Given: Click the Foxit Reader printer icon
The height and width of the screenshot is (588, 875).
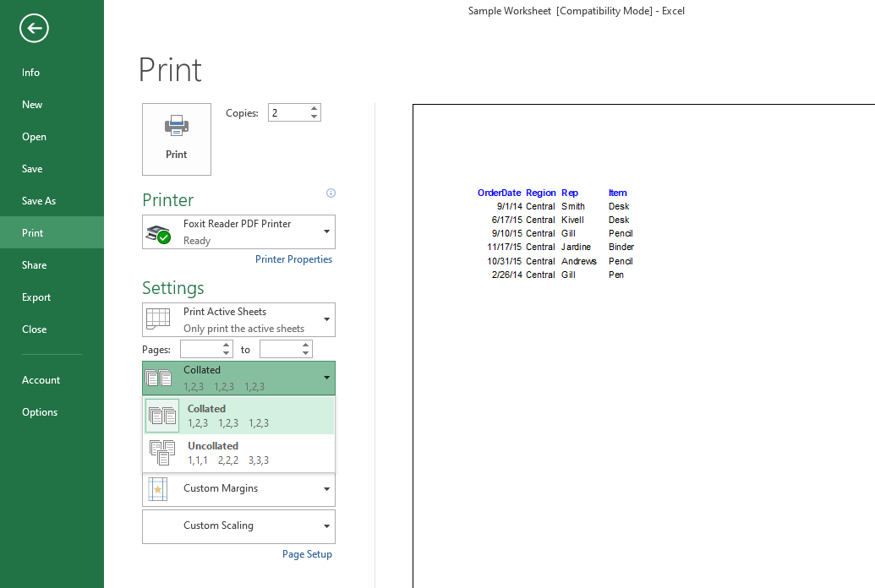Looking at the screenshot, I should tap(158, 233).
